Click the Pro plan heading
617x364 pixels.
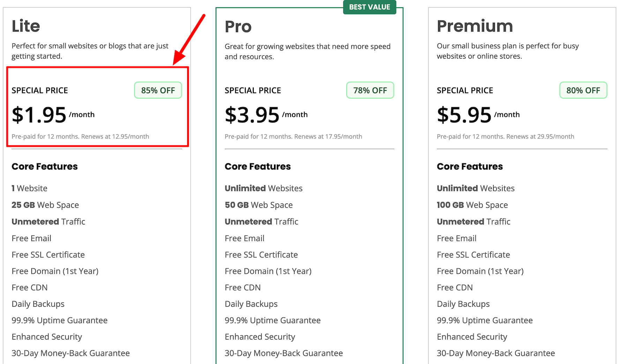pos(238,27)
